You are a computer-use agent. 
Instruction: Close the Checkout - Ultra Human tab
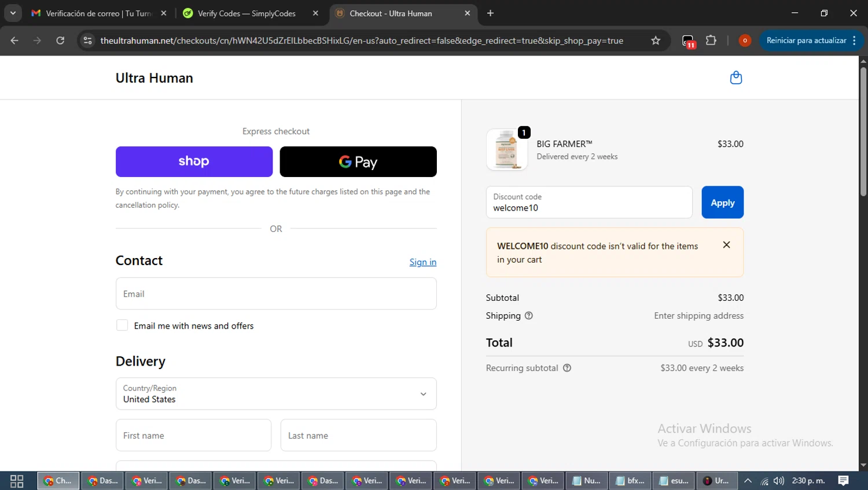[x=468, y=13]
